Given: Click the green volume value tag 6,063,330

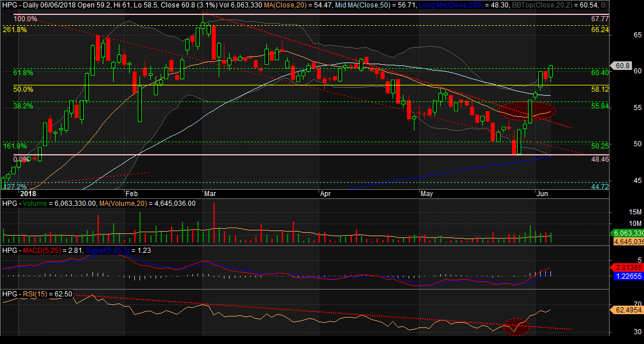Looking at the screenshot, I should (x=626, y=233).
